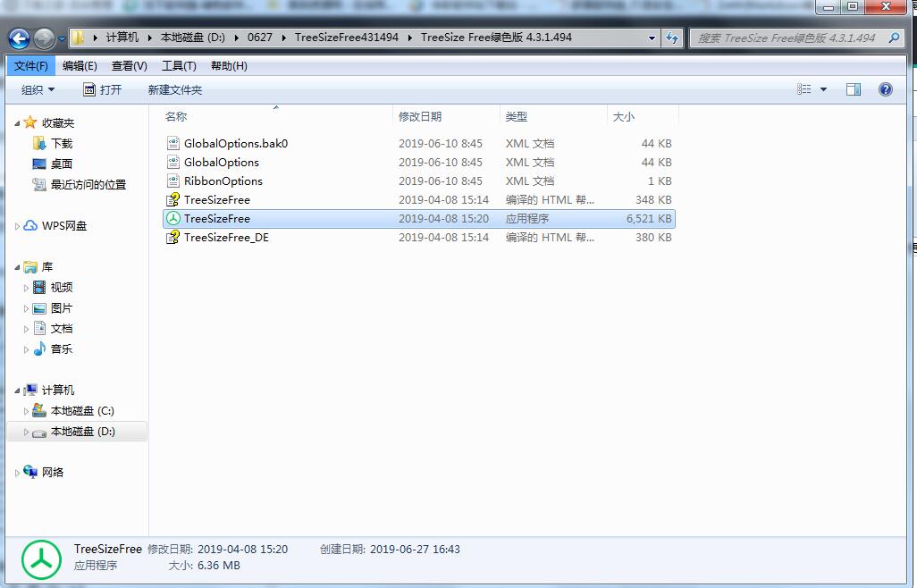Click the magnifier search icon
The height and width of the screenshot is (588, 917).
tap(894, 38)
